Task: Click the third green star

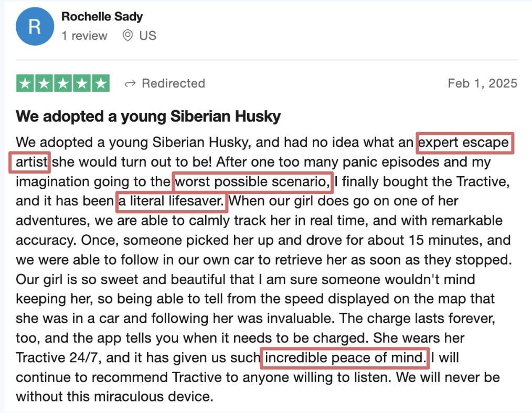Action: (63, 83)
